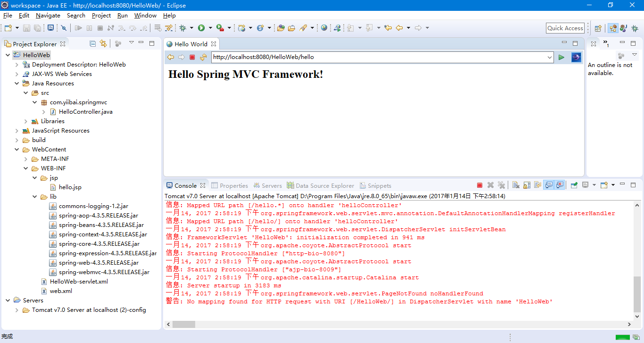This screenshot has height=343, width=644.
Task: Click the Quick Access search box
Action: click(x=565, y=28)
